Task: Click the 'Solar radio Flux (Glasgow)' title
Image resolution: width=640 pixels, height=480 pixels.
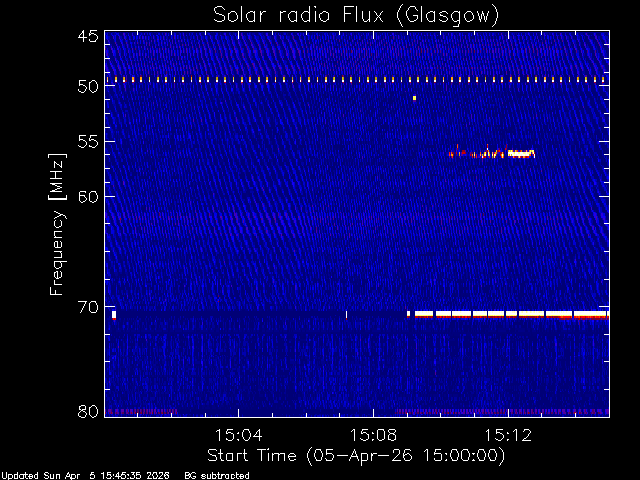Action: point(356,15)
